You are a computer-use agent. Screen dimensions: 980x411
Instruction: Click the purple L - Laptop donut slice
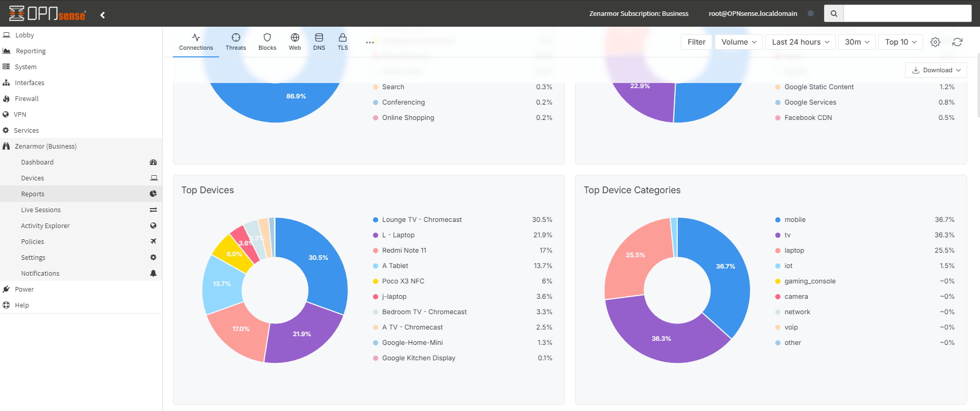click(303, 334)
